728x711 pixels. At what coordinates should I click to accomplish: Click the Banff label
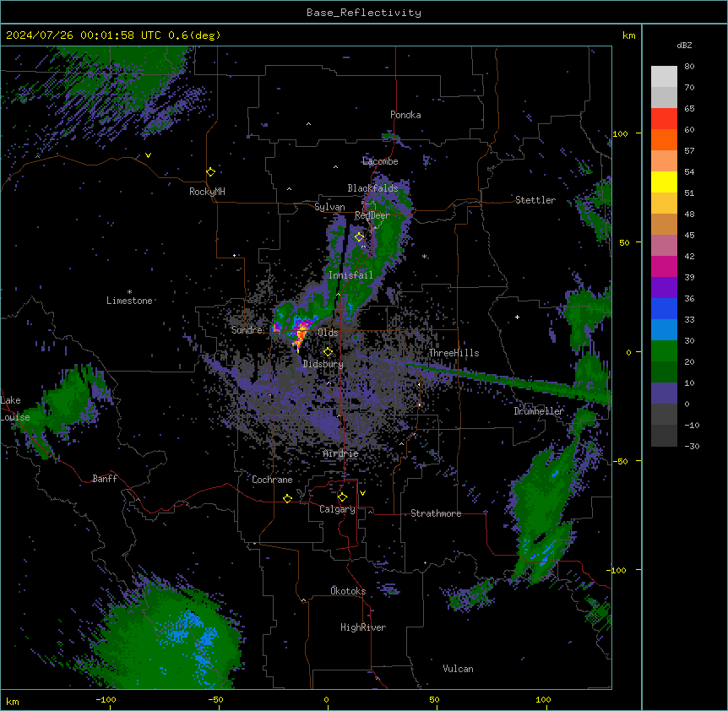(105, 479)
